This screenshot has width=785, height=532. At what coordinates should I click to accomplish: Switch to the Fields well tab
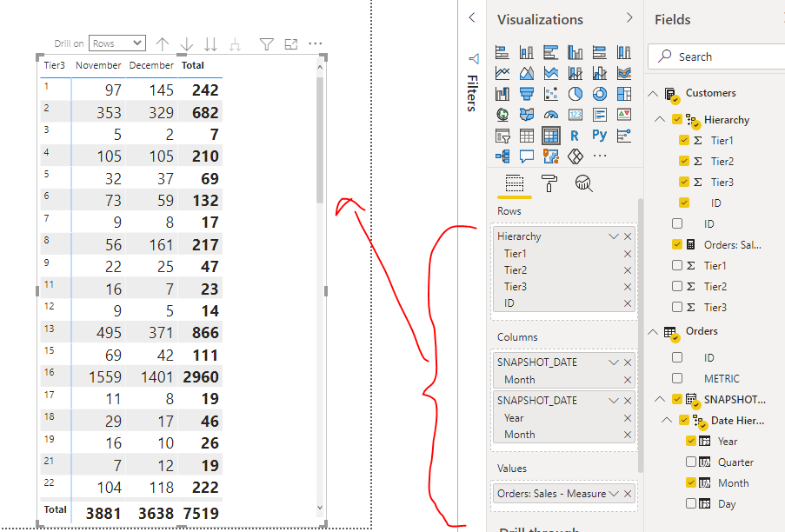point(514,183)
